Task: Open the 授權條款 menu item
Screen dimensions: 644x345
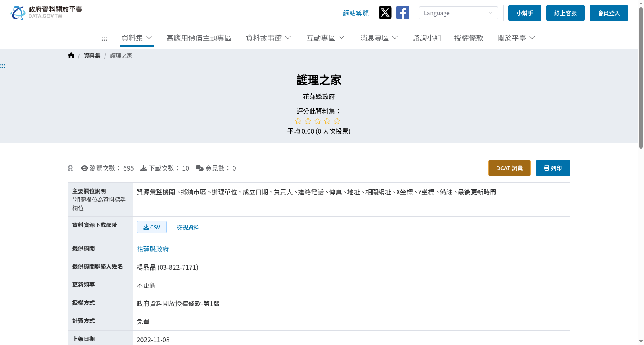Action: tap(469, 38)
